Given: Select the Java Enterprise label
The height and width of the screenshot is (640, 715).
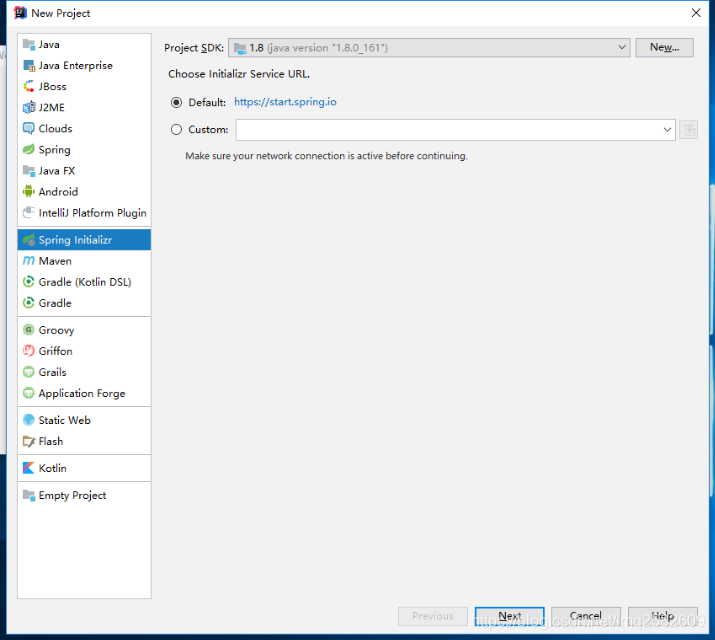Looking at the screenshot, I should point(76,66).
